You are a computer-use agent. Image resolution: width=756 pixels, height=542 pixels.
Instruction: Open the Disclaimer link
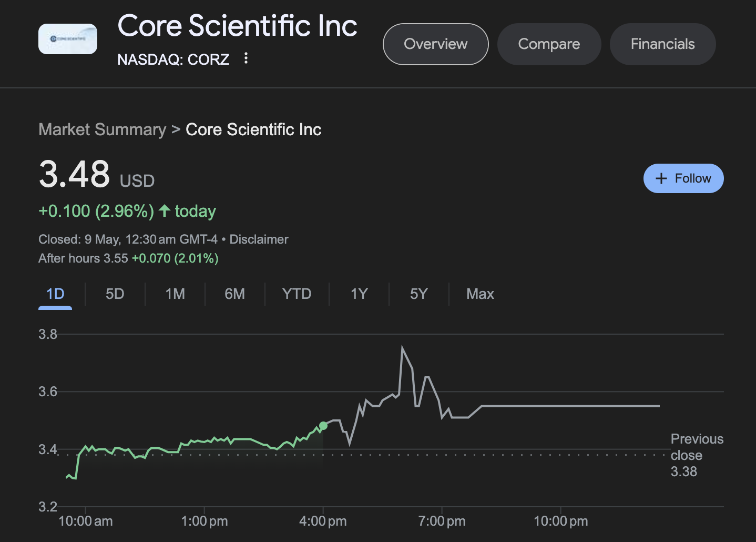(x=259, y=239)
